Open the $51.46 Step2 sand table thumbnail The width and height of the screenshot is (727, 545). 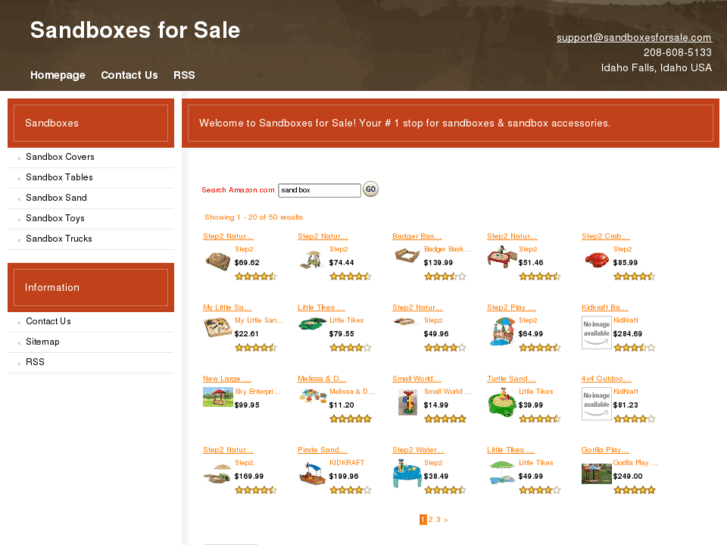[x=502, y=256]
